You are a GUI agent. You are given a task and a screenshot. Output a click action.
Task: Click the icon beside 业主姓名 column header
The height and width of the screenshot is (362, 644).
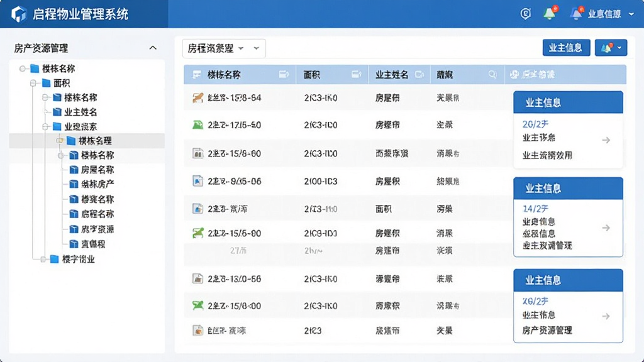419,74
